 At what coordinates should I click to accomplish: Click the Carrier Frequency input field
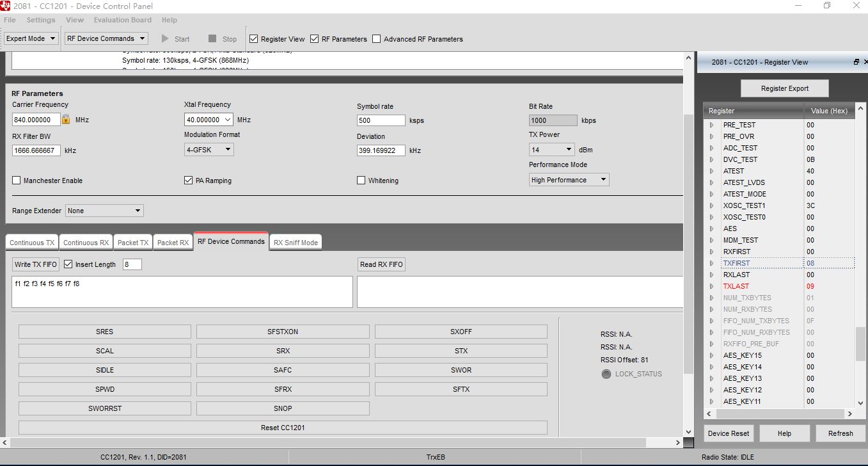(36, 120)
